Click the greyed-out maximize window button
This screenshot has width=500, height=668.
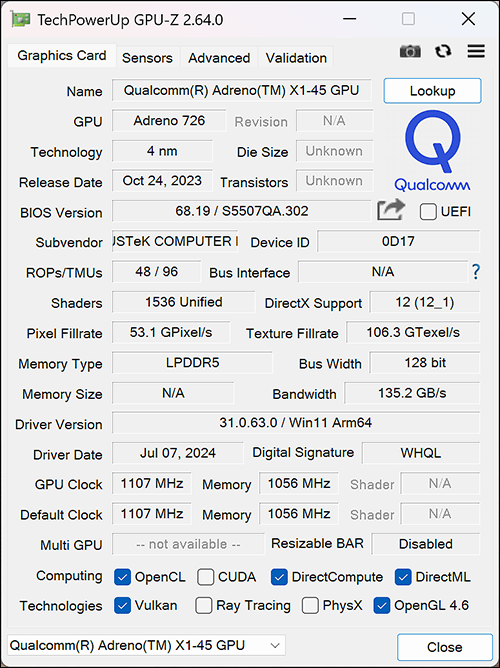pos(408,19)
